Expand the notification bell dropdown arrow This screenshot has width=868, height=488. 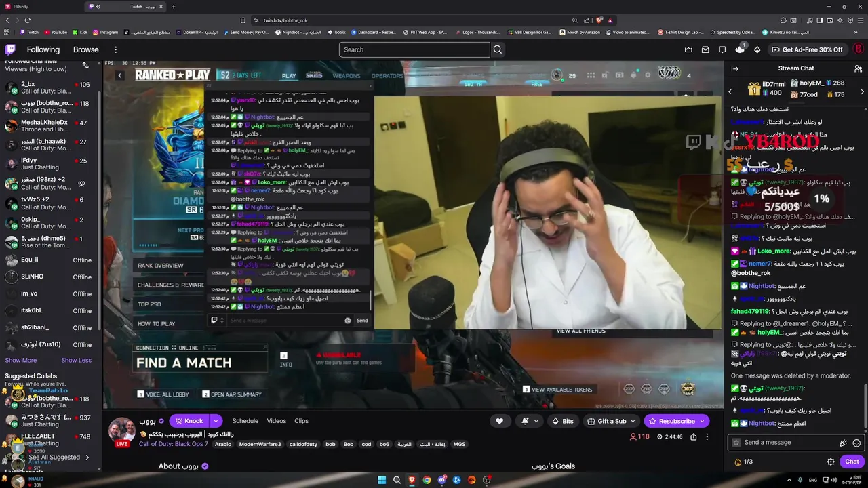pos(536,421)
